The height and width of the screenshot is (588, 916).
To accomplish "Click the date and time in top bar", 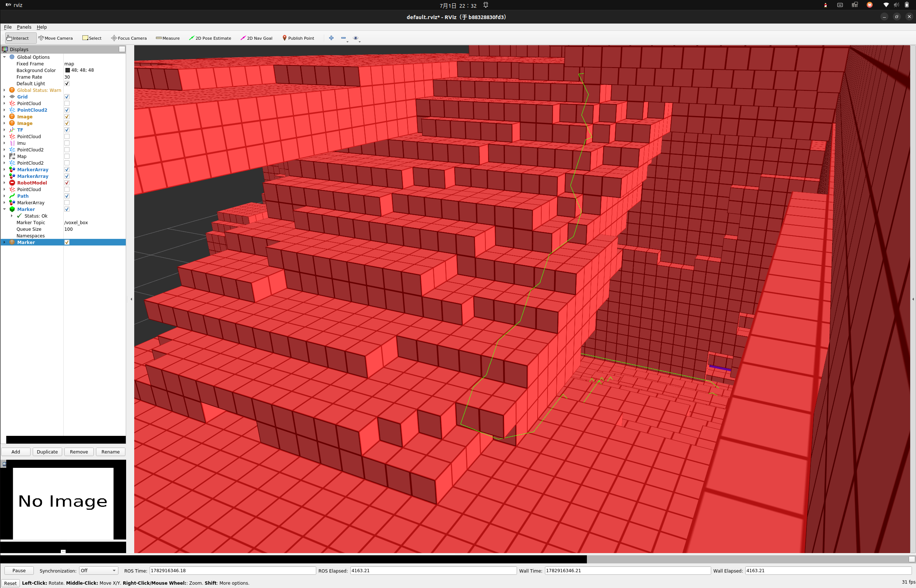I will pyautogui.click(x=458, y=6).
